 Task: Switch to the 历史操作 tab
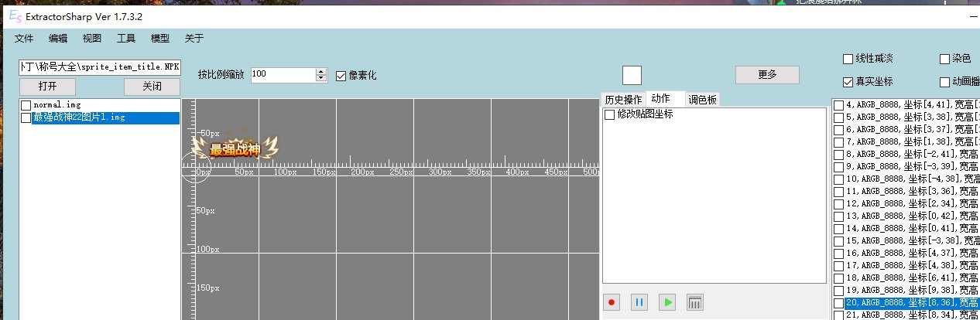(x=623, y=100)
